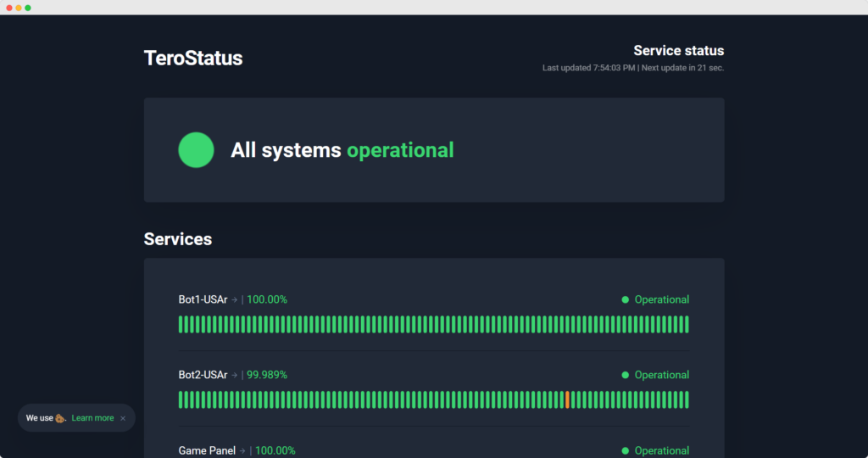Click the large green all-systems status circle
This screenshot has height=458, width=868.
(x=196, y=150)
